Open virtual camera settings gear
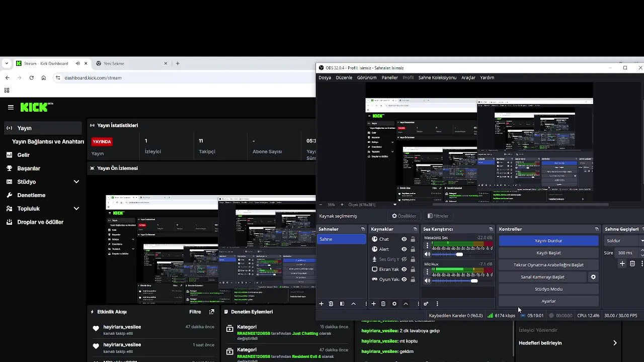The width and height of the screenshot is (644, 362). point(593,277)
